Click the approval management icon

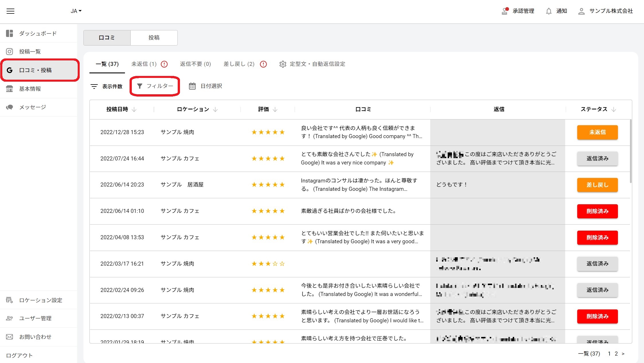coord(505,11)
